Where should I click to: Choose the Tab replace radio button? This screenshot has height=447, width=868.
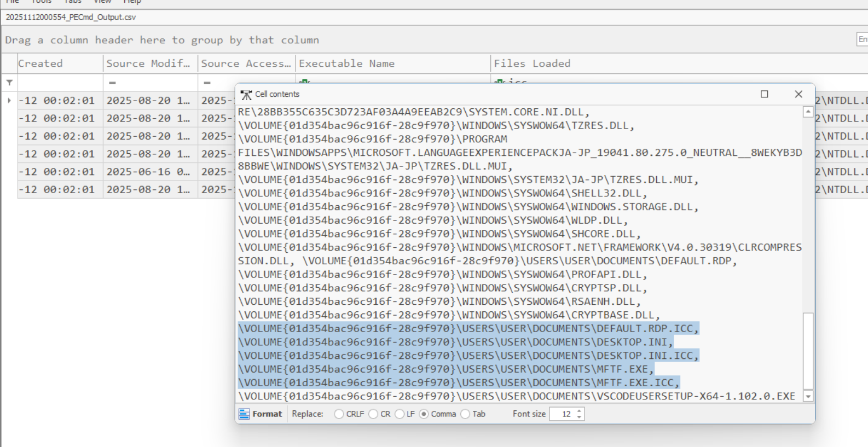(465, 414)
